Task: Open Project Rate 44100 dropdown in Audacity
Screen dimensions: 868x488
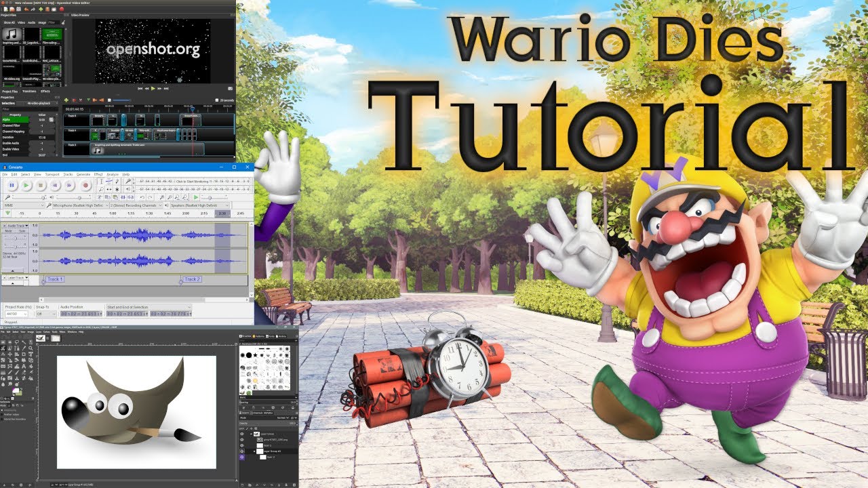Action: coord(16,314)
